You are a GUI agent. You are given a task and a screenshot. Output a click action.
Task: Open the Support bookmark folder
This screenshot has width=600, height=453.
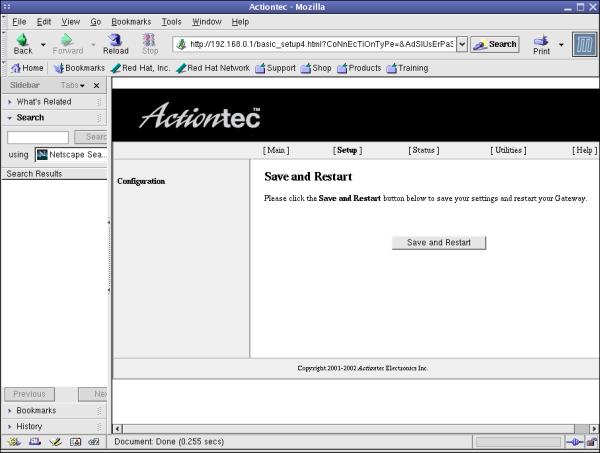click(x=276, y=68)
